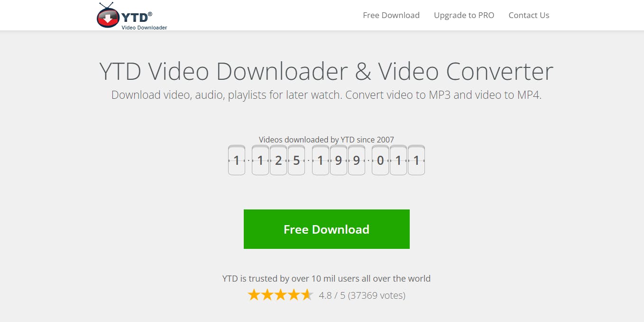Click the first gold rating star
The image size is (644, 322).
(254, 295)
